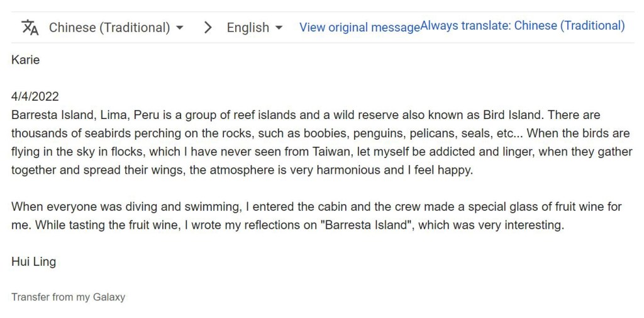644x318 pixels.
Task: Click the View original message link
Action: click(359, 28)
